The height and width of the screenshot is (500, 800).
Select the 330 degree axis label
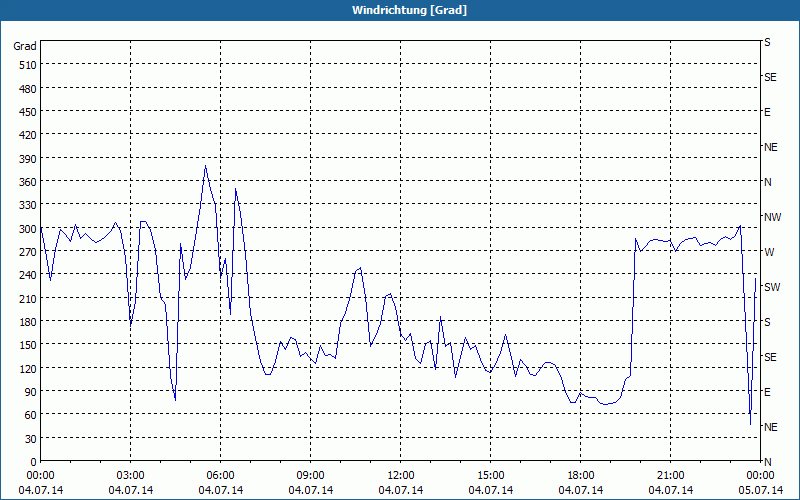(x=28, y=205)
